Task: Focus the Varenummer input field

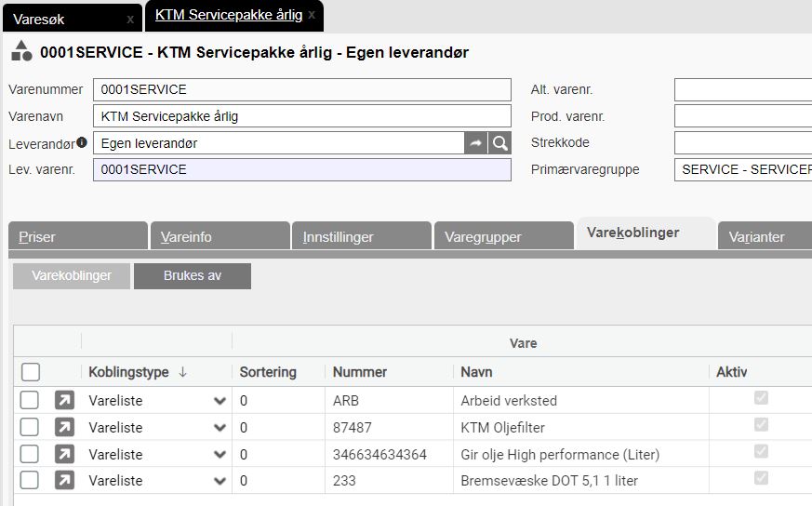Action: (302, 89)
